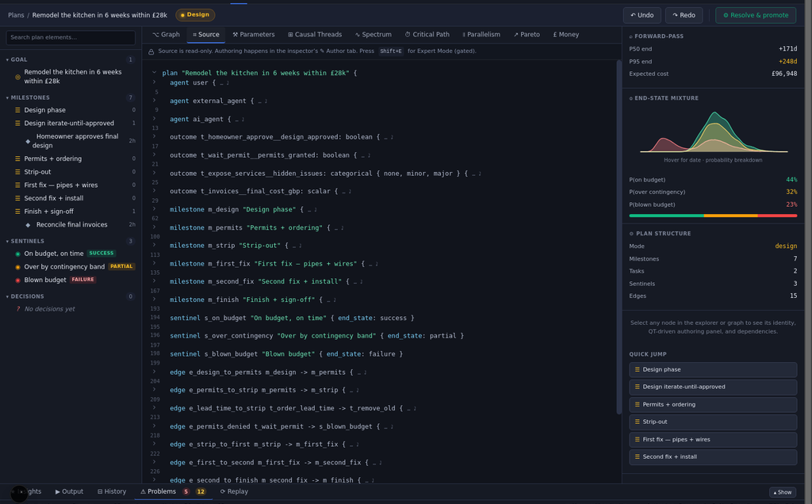The image size is (812, 504).
Task: Click Resolve & promote button
Action: 756,15
